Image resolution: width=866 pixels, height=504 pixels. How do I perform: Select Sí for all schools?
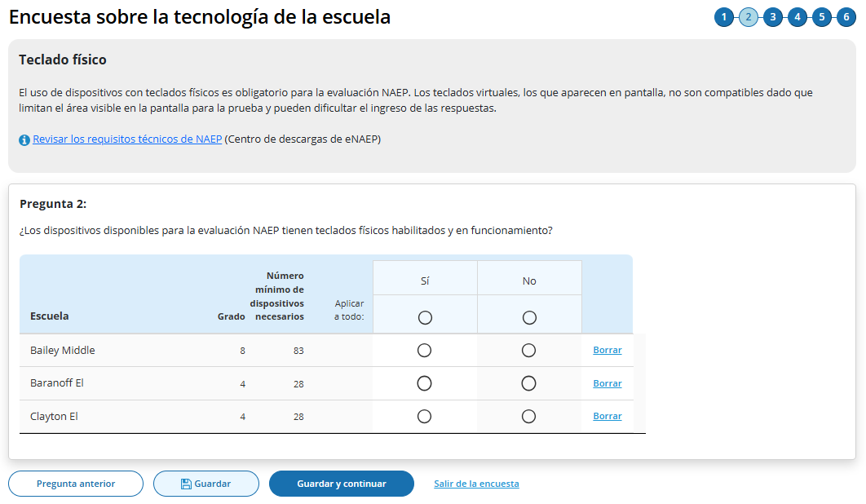[x=425, y=317]
